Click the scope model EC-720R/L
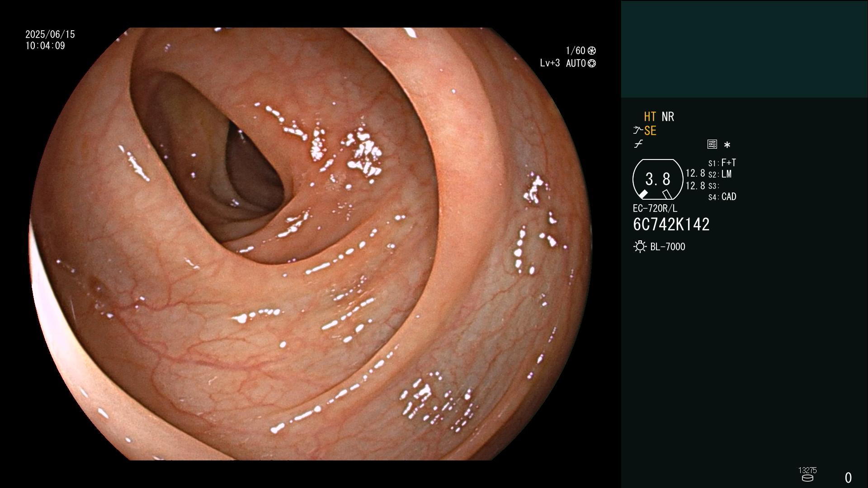The width and height of the screenshot is (868, 488). [655, 208]
